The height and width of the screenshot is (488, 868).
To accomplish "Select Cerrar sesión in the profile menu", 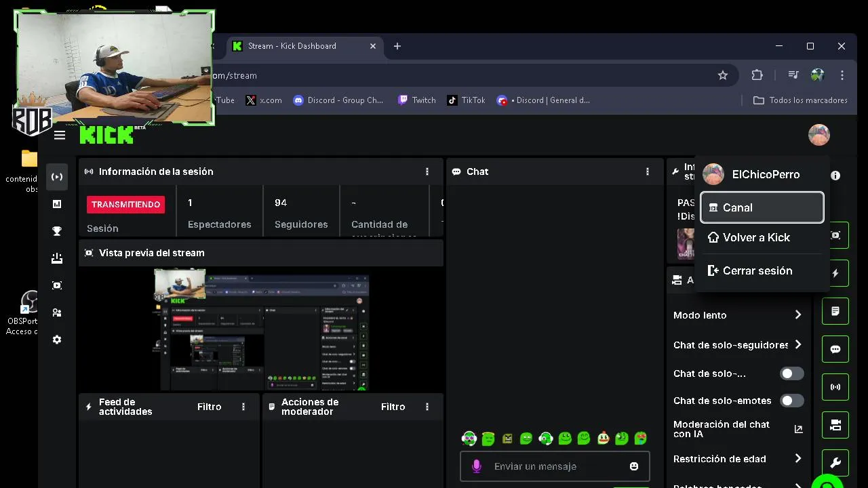I will point(762,270).
